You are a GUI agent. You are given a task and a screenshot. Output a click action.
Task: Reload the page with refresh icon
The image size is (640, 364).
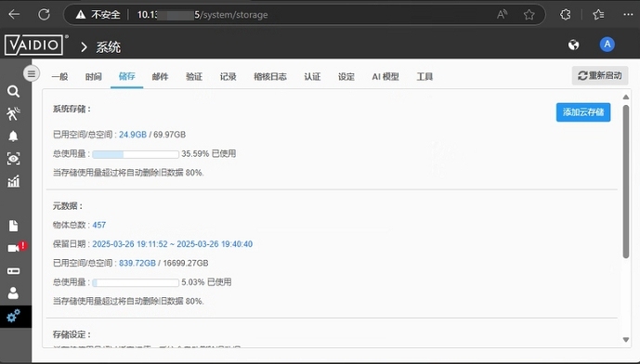point(44,15)
